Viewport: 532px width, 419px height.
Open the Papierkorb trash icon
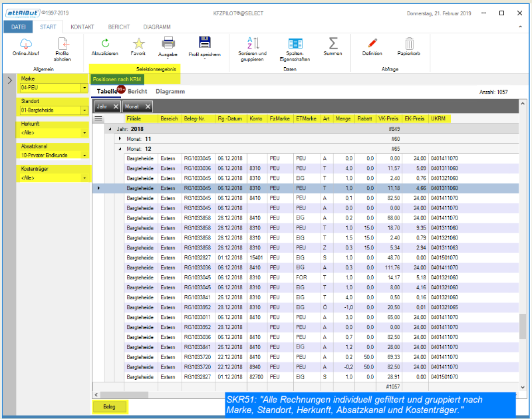pyautogui.click(x=409, y=43)
